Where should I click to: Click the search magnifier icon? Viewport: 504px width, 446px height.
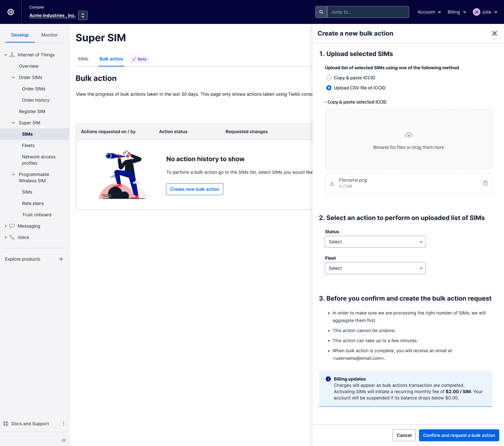(321, 12)
